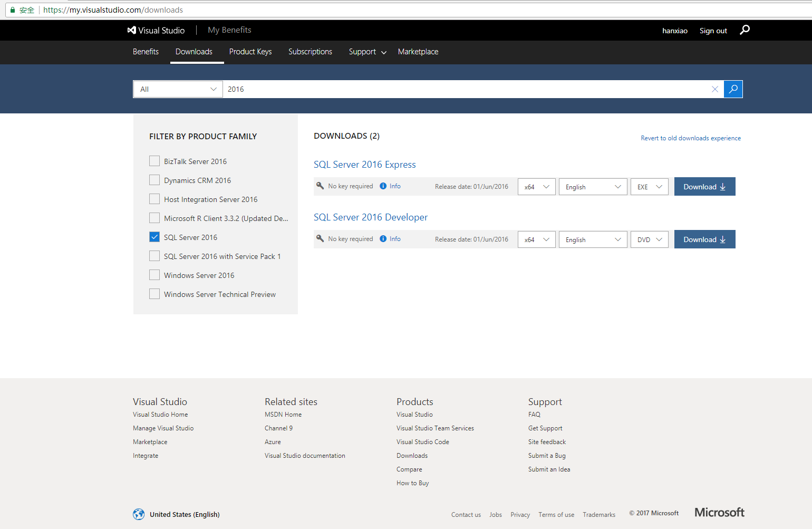Image resolution: width=812 pixels, height=529 pixels.
Task: Tick Windows Server Technical Preview checkbox
Action: 154,294
